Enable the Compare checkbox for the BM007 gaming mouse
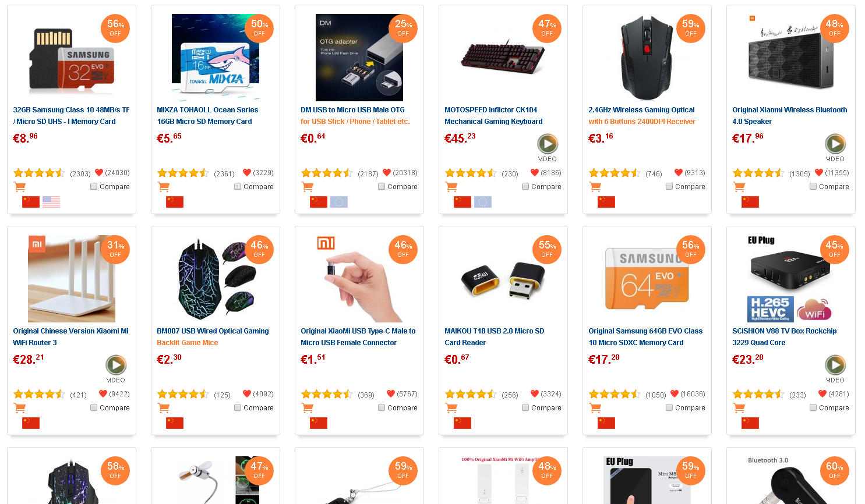The width and height of the screenshot is (865, 504). (238, 407)
